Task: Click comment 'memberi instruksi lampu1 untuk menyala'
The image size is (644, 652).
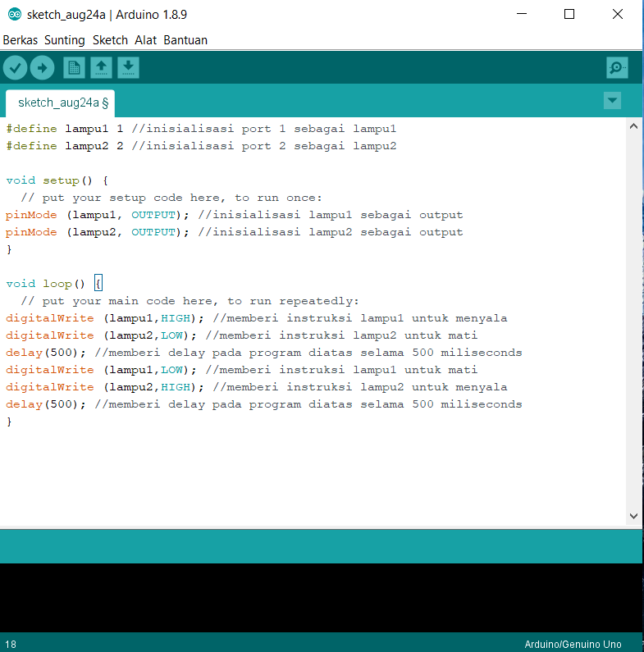Action: 360,318
